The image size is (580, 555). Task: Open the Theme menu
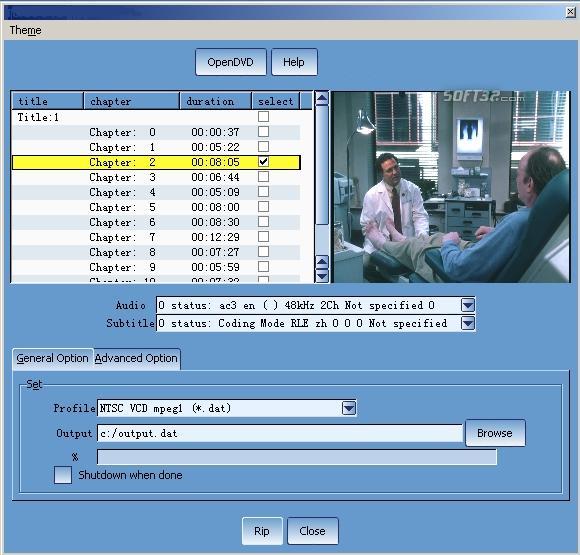coord(26,30)
